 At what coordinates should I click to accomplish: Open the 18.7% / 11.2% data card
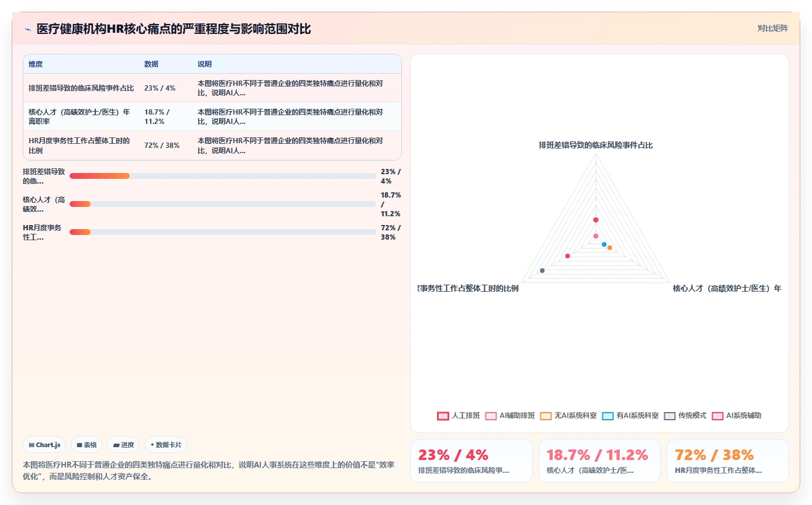coord(599,461)
